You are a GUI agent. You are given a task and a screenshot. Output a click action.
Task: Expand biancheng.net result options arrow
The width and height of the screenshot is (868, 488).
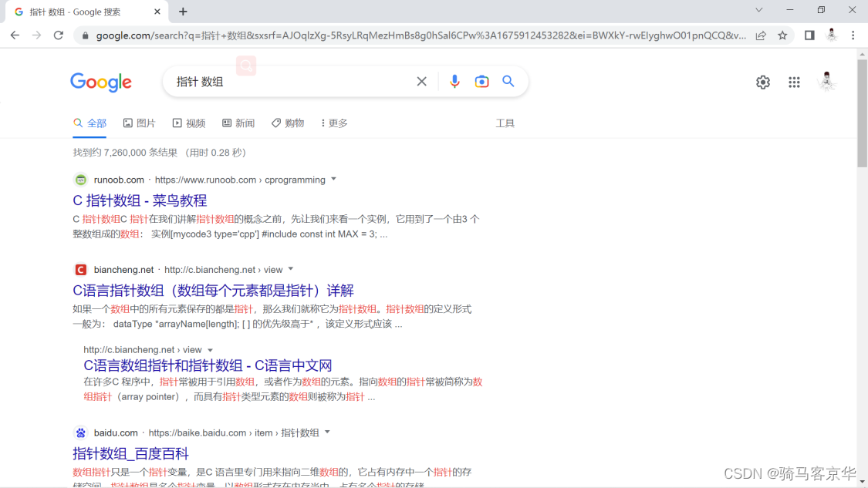(x=291, y=270)
